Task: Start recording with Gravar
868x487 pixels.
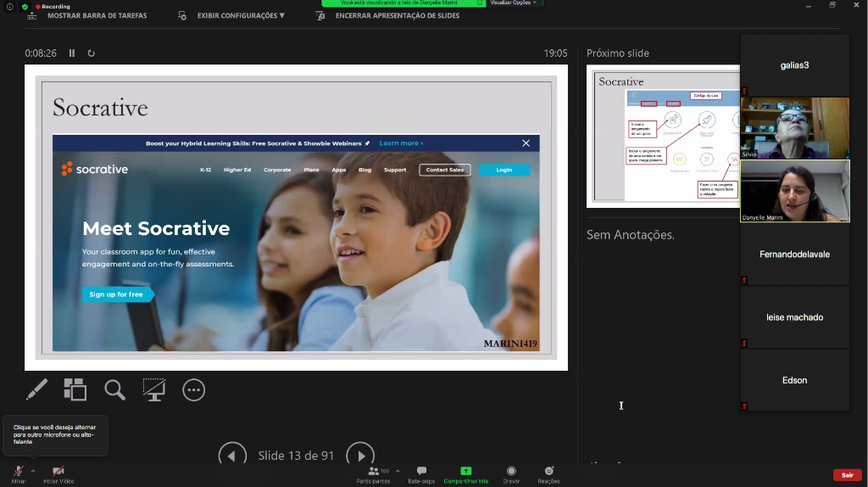Action: pyautogui.click(x=511, y=475)
